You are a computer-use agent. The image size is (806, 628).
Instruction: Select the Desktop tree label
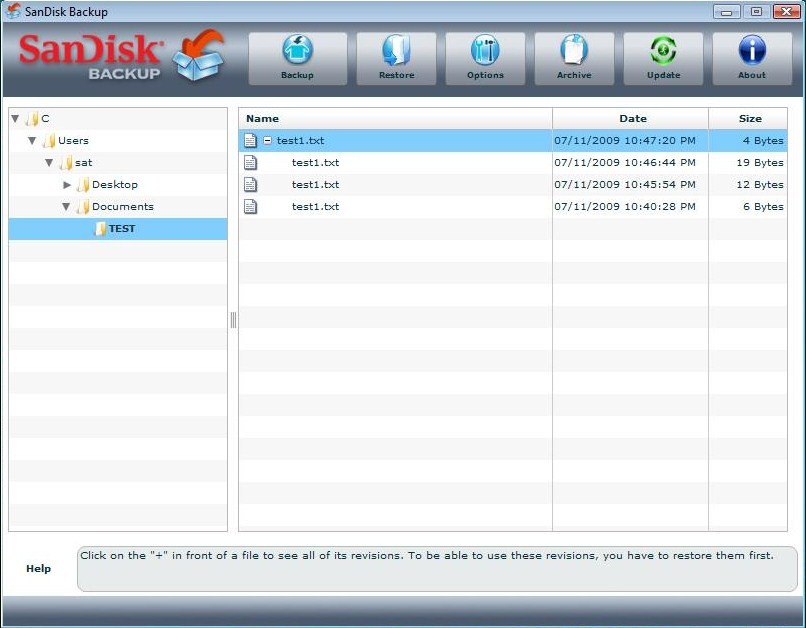click(x=115, y=184)
